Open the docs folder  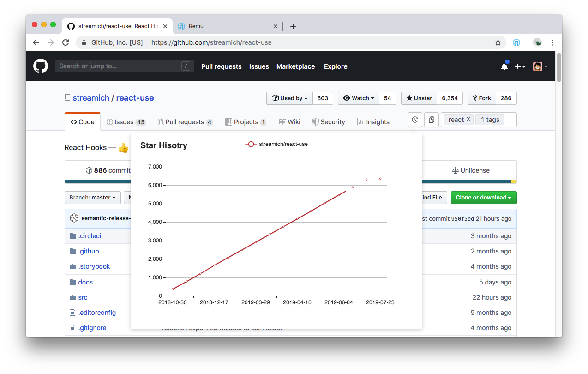pos(85,282)
